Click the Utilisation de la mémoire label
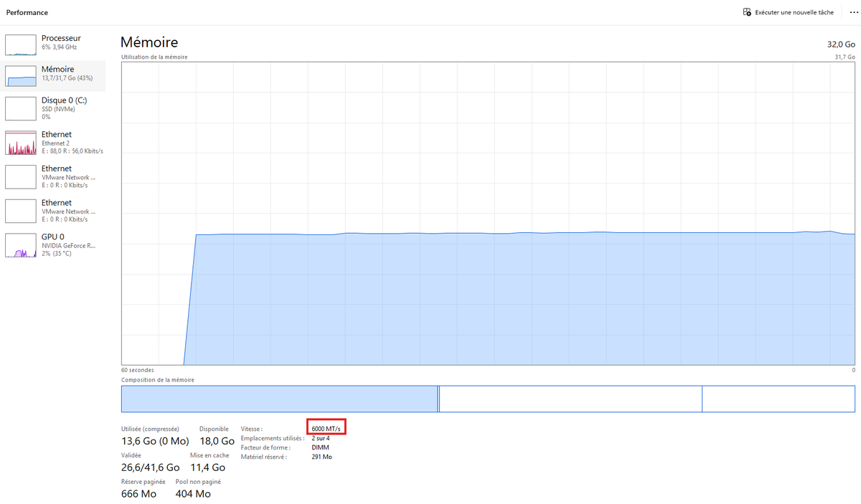The width and height of the screenshot is (861, 504). pyautogui.click(x=154, y=57)
